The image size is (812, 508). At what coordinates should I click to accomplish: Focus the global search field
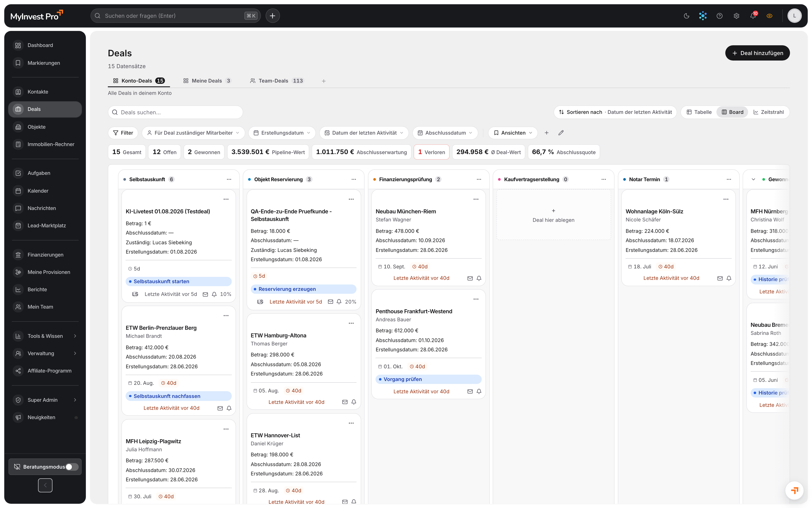176,16
